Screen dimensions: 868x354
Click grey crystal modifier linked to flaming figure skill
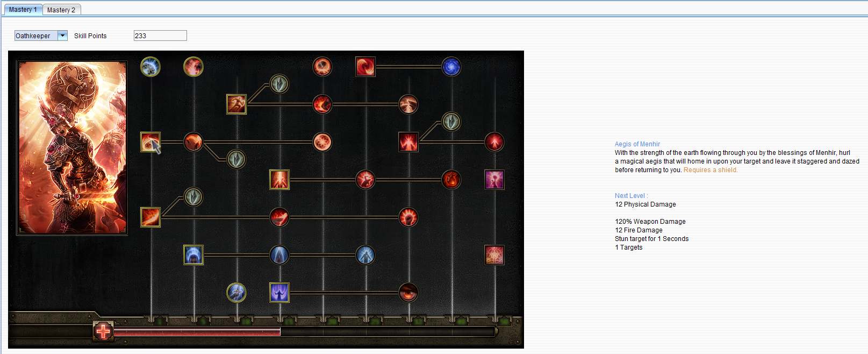coord(451,122)
